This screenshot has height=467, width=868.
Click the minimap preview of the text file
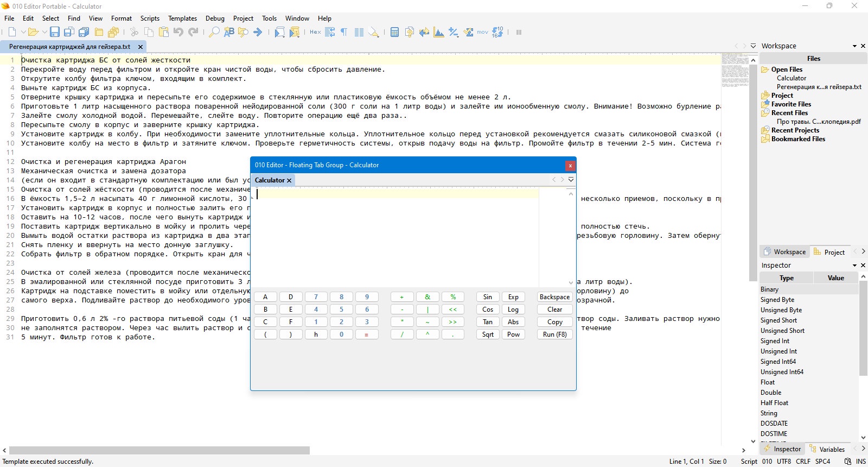(735, 71)
